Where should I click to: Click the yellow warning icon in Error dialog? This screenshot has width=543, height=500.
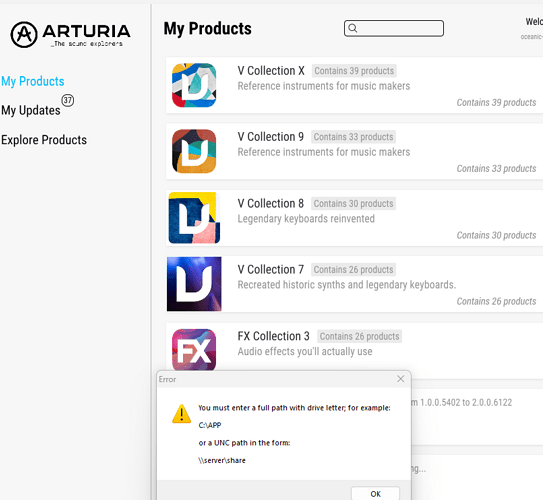(x=181, y=414)
